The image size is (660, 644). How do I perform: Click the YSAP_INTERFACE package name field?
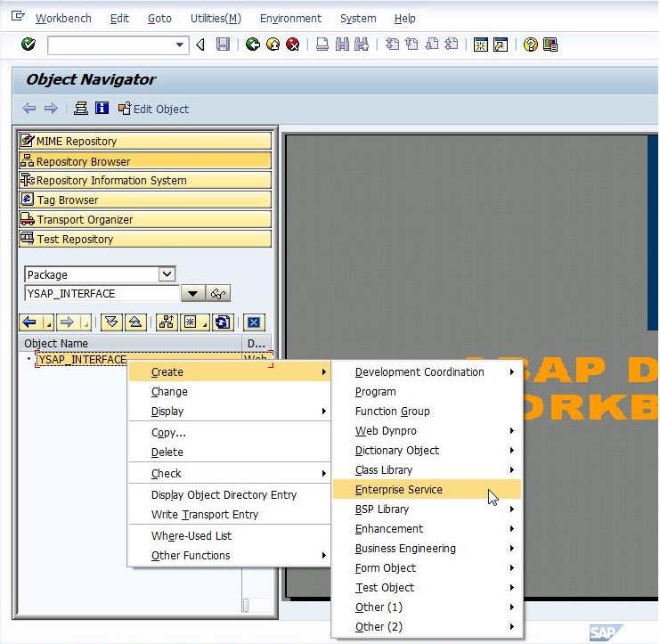(101, 294)
